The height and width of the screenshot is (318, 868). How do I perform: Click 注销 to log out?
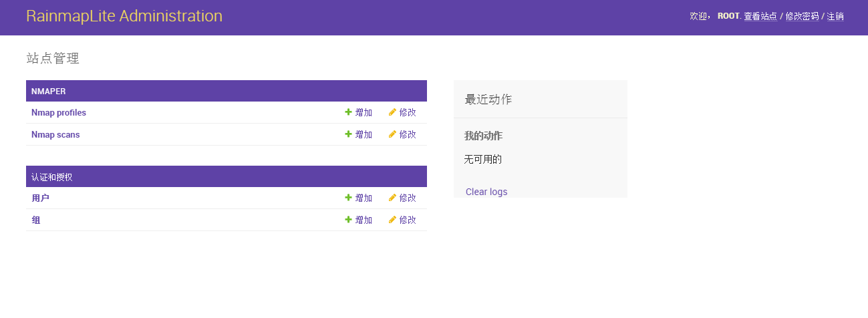835,16
